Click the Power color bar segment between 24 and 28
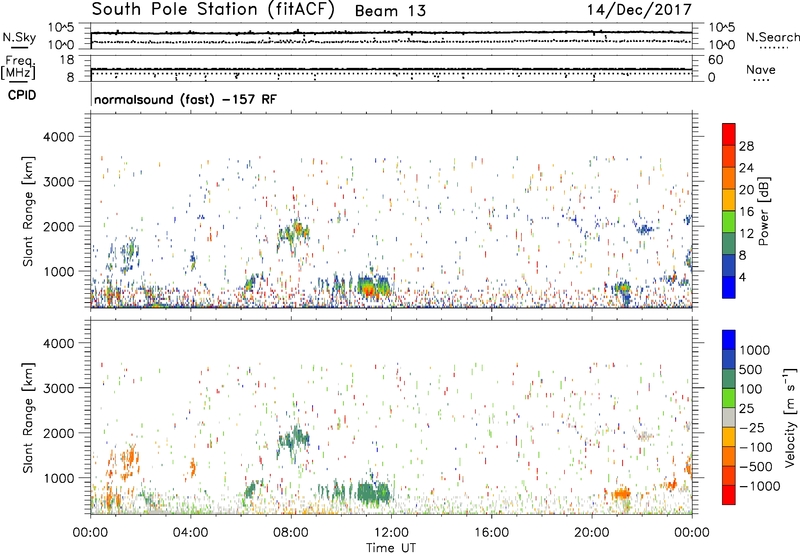Viewport: 800px width, 554px height. coord(729,156)
